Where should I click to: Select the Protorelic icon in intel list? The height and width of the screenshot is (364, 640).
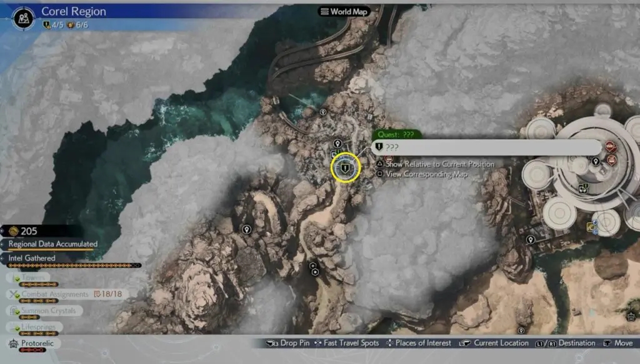coord(13,343)
